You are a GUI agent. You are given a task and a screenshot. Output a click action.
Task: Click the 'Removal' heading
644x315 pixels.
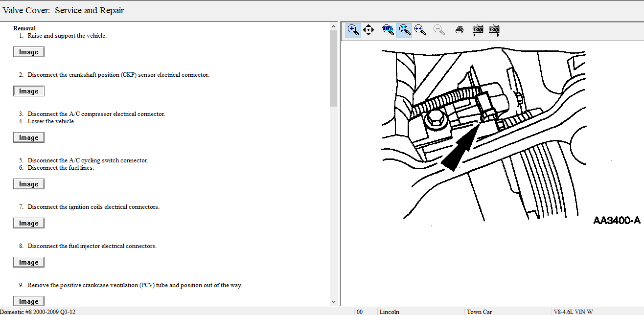pos(24,28)
